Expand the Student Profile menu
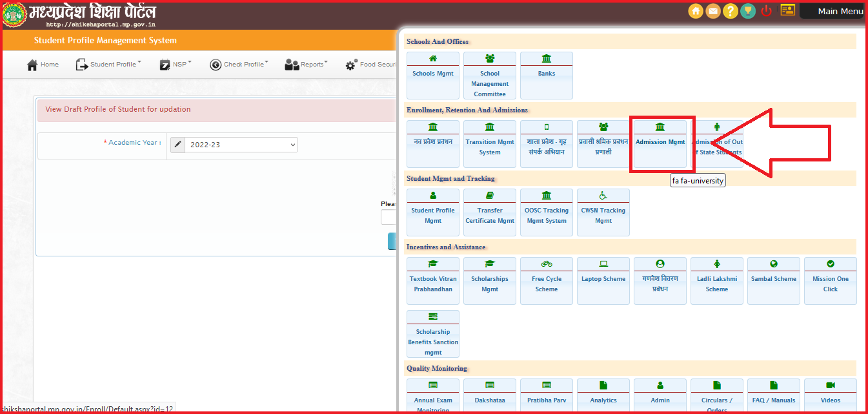 [x=108, y=65]
